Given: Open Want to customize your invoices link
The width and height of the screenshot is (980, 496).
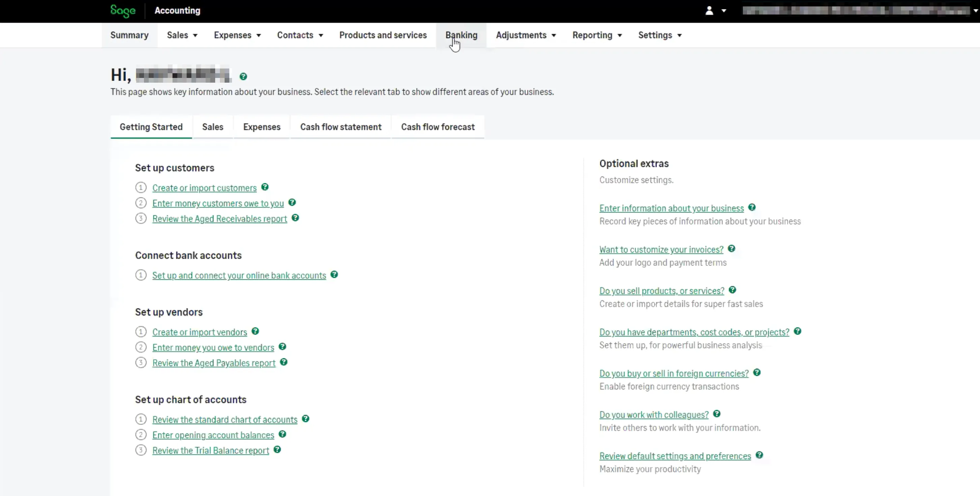Looking at the screenshot, I should (662, 250).
